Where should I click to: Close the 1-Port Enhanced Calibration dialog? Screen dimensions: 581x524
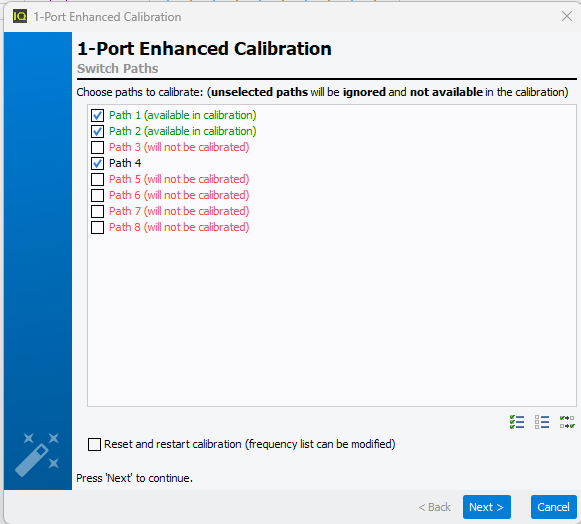pos(567,16)
